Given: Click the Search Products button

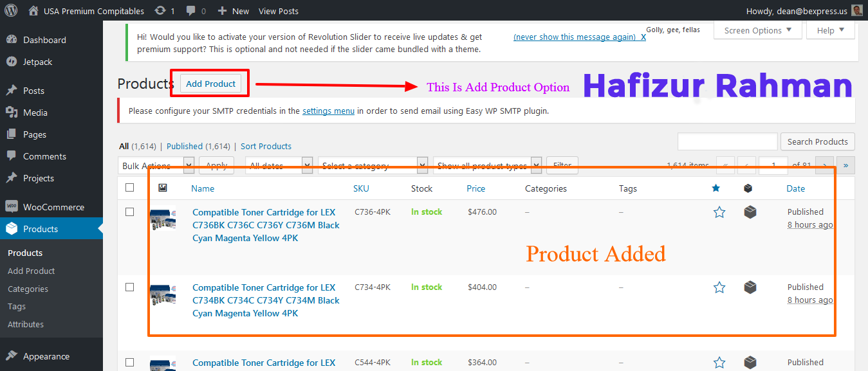Looking at the screenshot, I should pos(818,141).
